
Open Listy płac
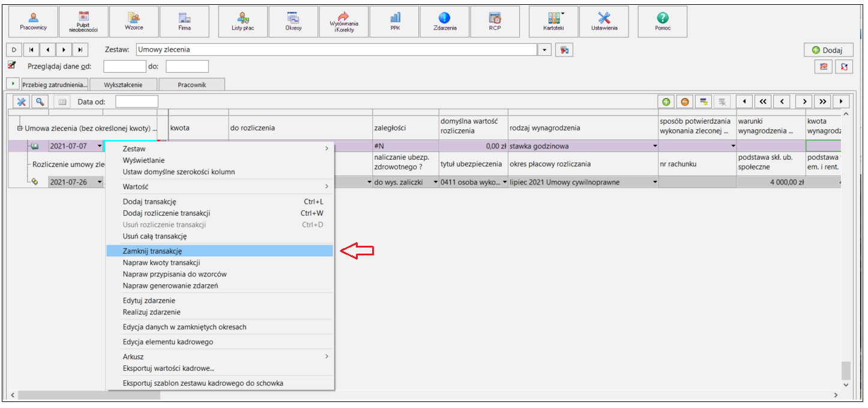(x=243, y=22)
